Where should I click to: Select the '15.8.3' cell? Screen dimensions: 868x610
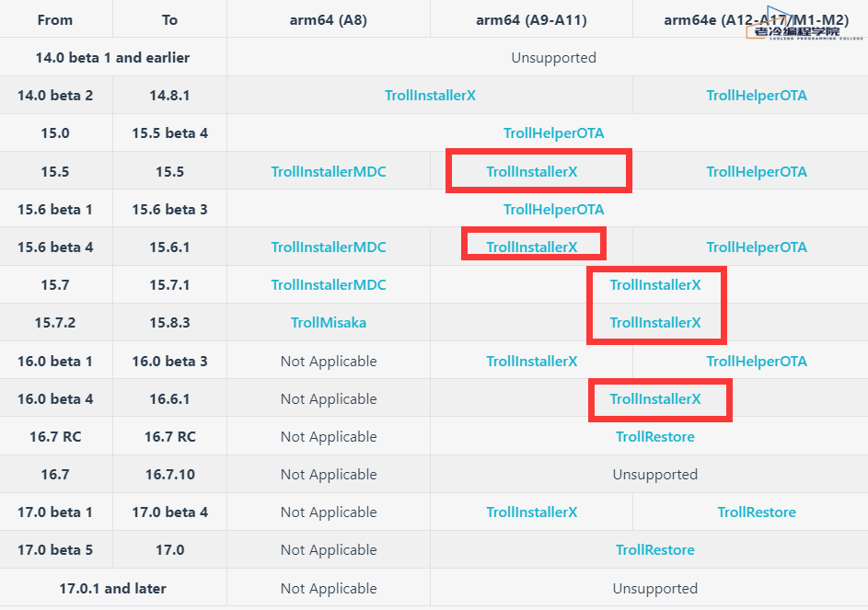(x=169, y=322)
